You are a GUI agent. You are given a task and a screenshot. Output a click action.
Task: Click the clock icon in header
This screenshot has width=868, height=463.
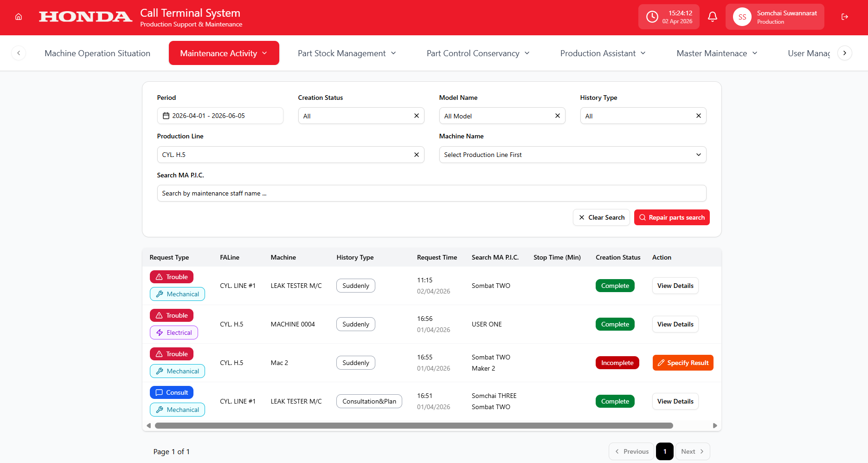point(652,17)
